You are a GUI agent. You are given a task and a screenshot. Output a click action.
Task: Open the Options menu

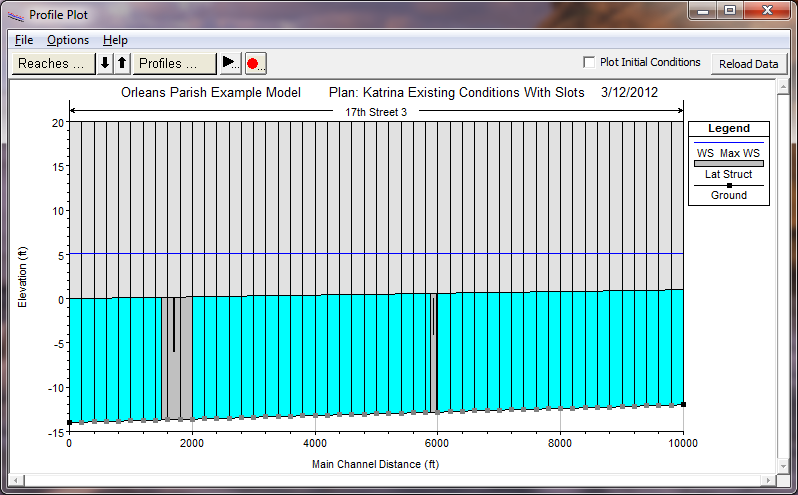click(68, 40)
